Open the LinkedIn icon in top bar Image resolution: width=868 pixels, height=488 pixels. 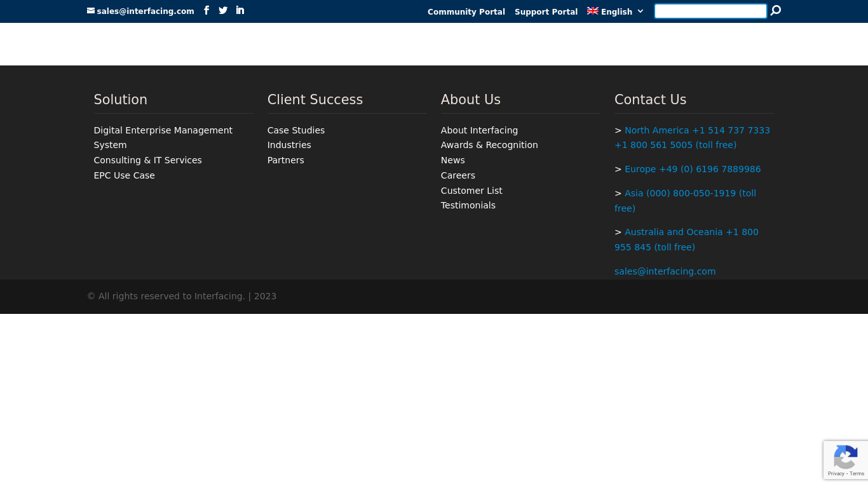[240, 10]
